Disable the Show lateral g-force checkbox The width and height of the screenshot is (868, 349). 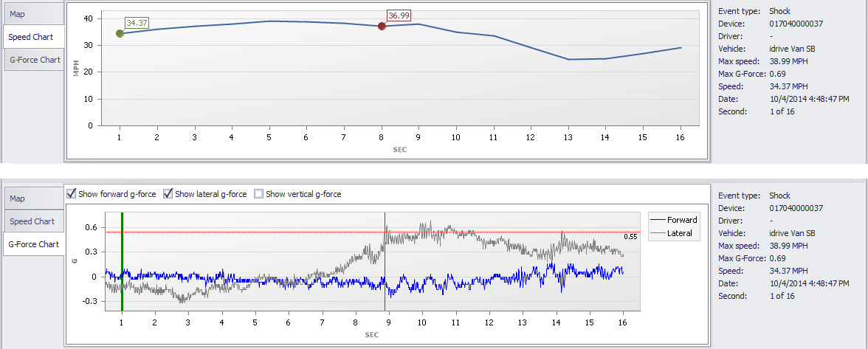[168, 194]
